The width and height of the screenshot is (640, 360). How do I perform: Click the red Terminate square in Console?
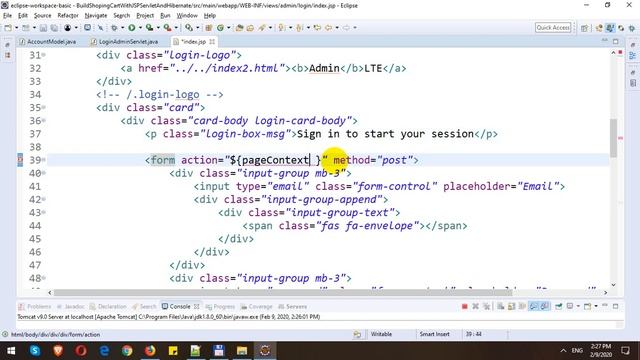tap(465, 306)
